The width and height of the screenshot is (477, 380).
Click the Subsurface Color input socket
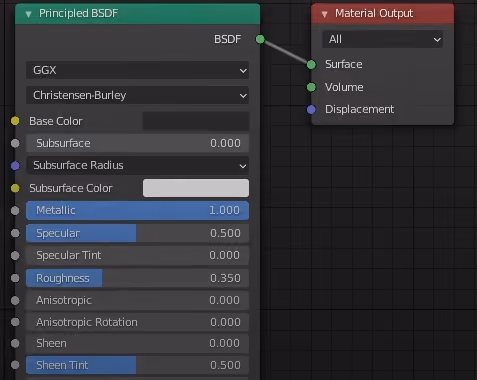point(15,188)
